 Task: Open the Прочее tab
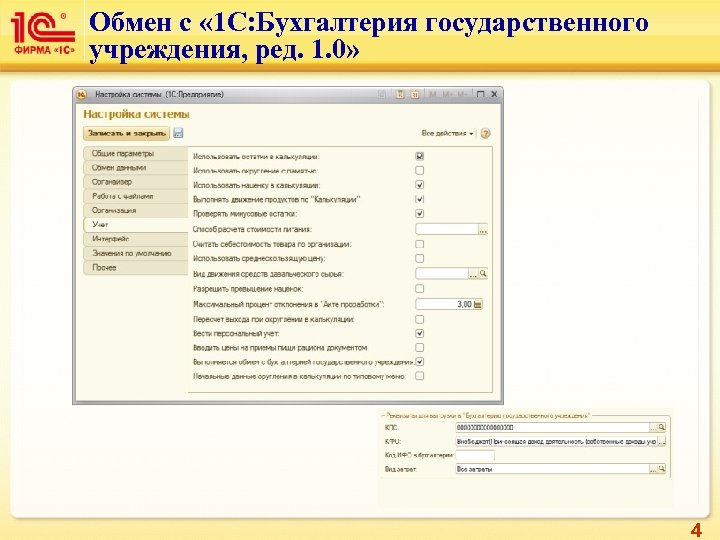point(135,267)
